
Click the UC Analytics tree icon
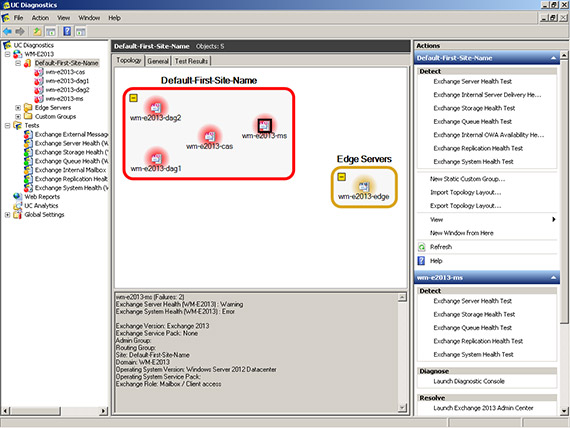pyautogui.click(x=17, y=206)
